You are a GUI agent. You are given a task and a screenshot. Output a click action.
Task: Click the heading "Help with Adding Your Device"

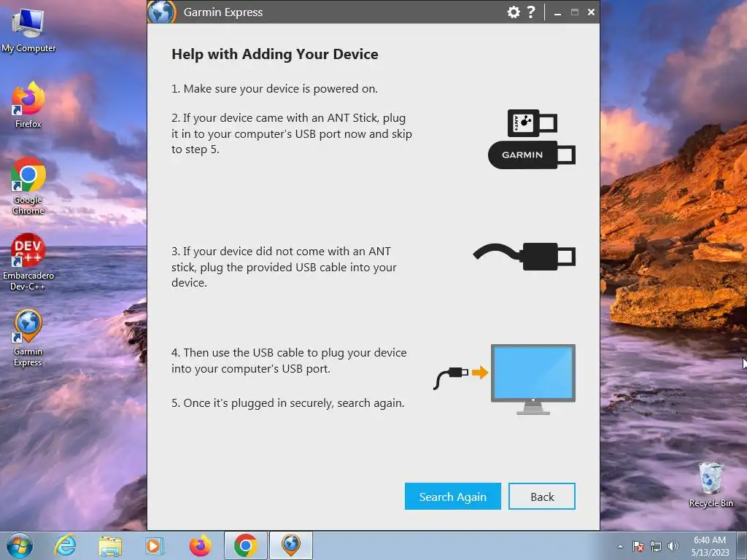pos(275,54)
